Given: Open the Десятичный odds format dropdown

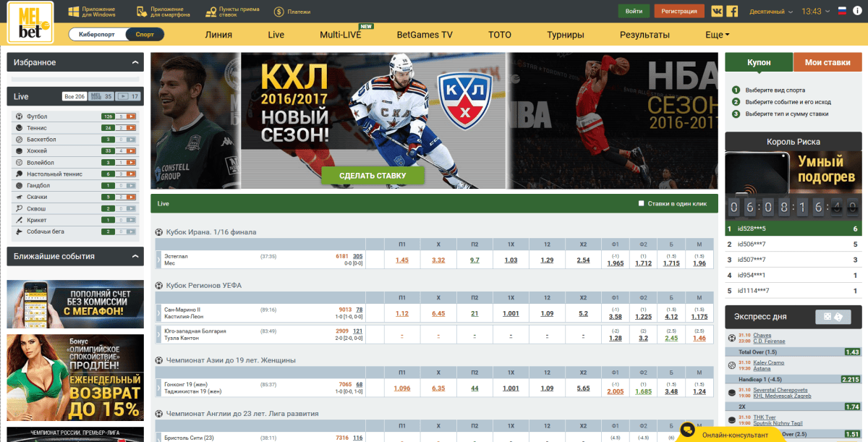Looking at the screenshot, I should click(x=771, y=12).
